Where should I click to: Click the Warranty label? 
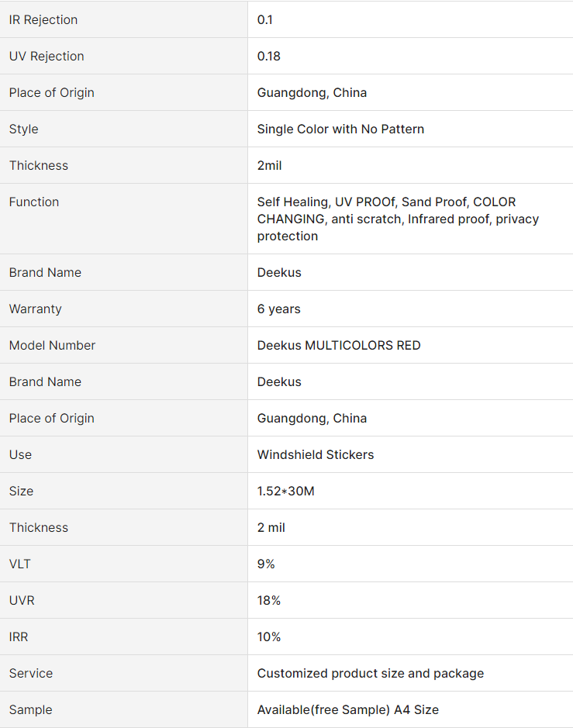tap(36, 309)
